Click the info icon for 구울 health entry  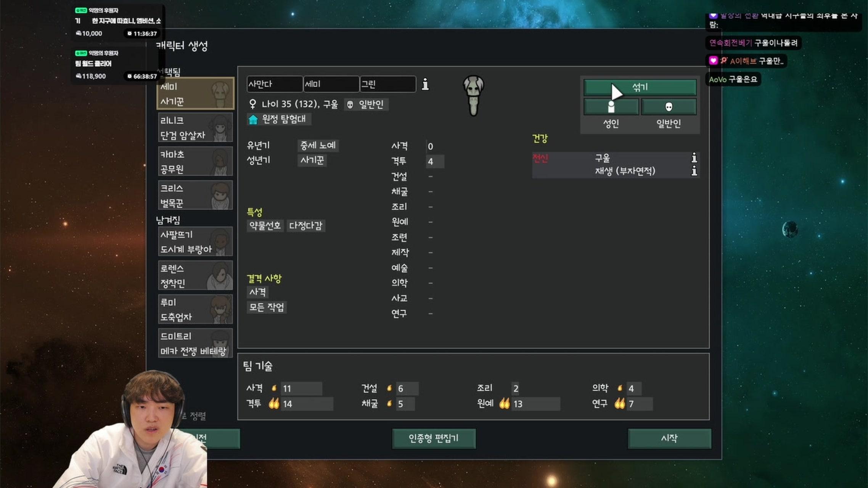694,157
